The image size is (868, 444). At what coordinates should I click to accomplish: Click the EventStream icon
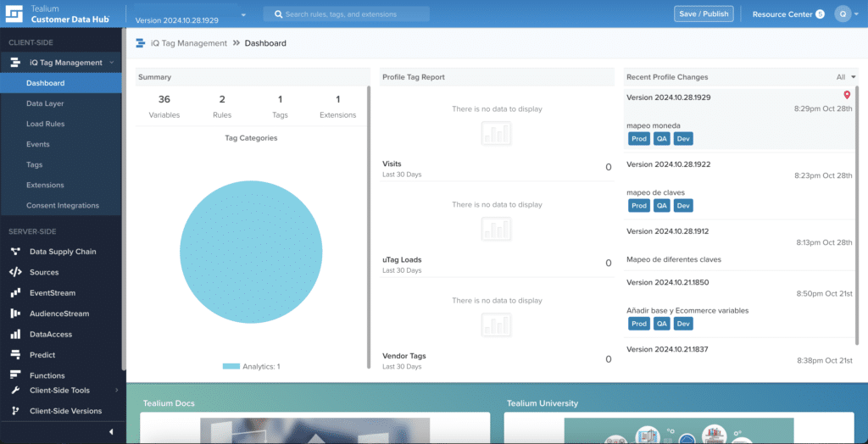click(15, 293)
